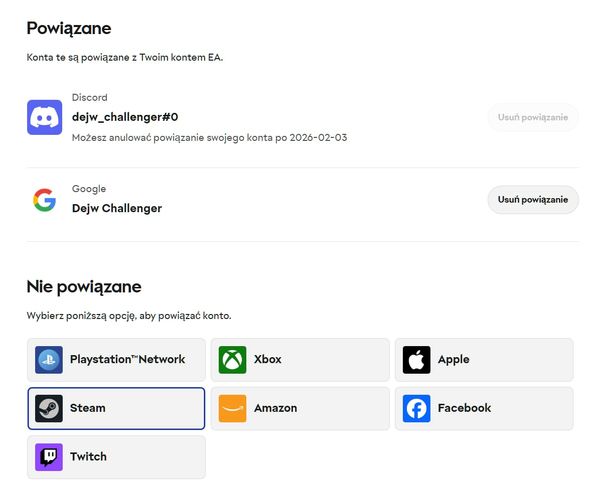The image size is (600, 485).
Task: Click the Discord service label
Action: coord(90,98)
